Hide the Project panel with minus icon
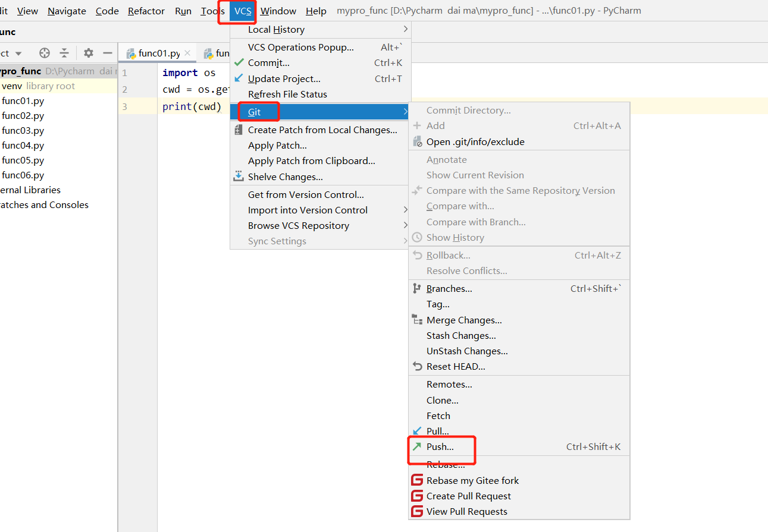This screenshot has width=768, height=532. pos(108,53)
